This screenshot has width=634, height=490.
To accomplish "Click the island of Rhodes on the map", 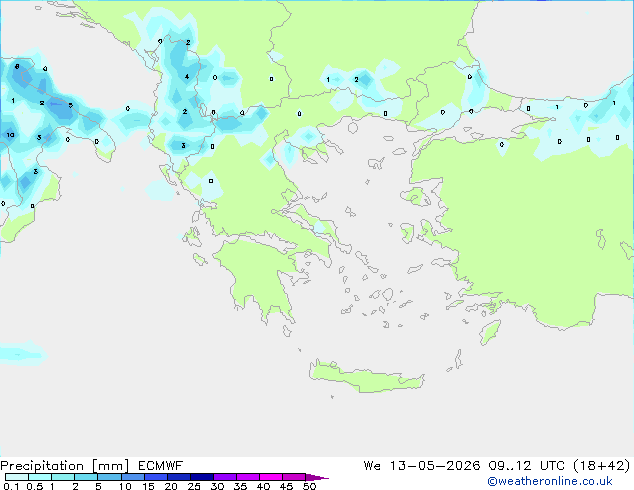I will (x=490, y=332).
